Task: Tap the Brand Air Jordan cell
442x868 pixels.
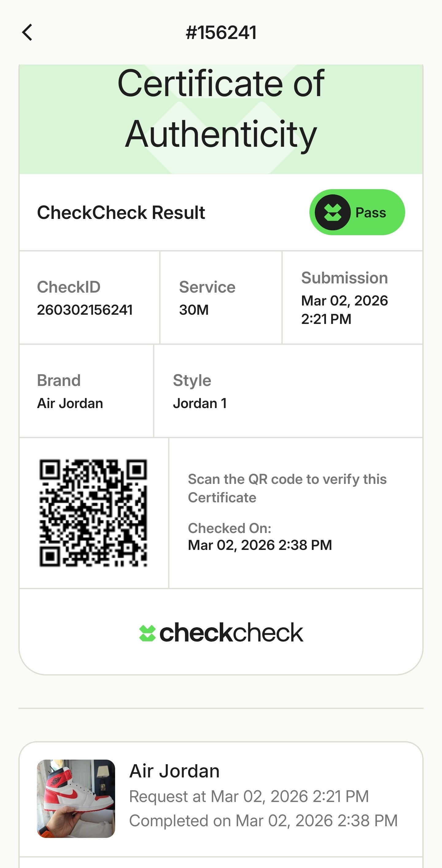Action: pos(86,391)
